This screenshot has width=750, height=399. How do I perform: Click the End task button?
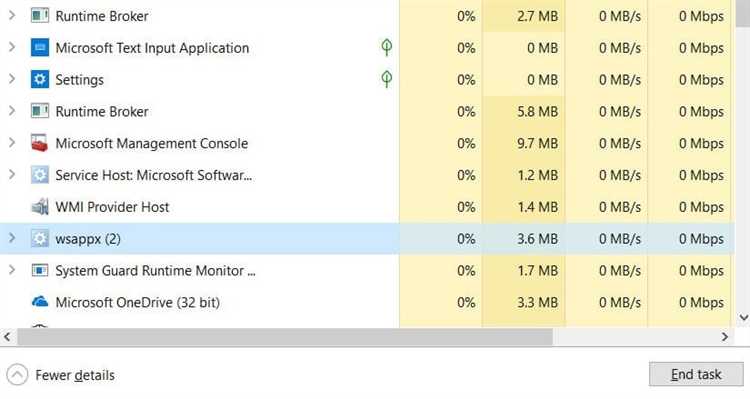696,374
